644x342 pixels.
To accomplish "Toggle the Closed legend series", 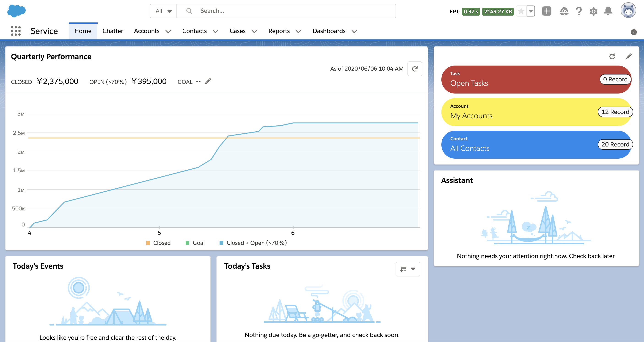I will point(159,243).
